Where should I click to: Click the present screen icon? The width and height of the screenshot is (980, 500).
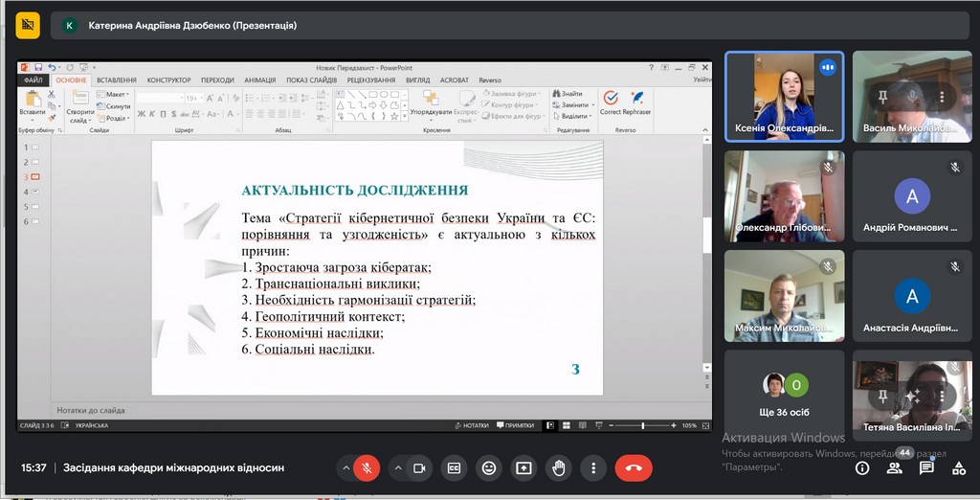[523, 468]
